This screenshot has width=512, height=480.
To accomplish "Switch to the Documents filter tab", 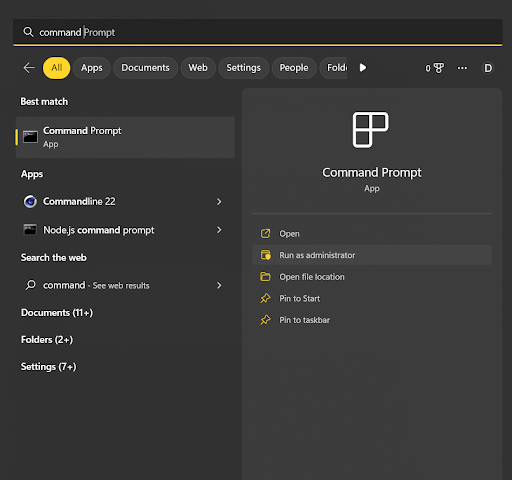I will 145,68.
